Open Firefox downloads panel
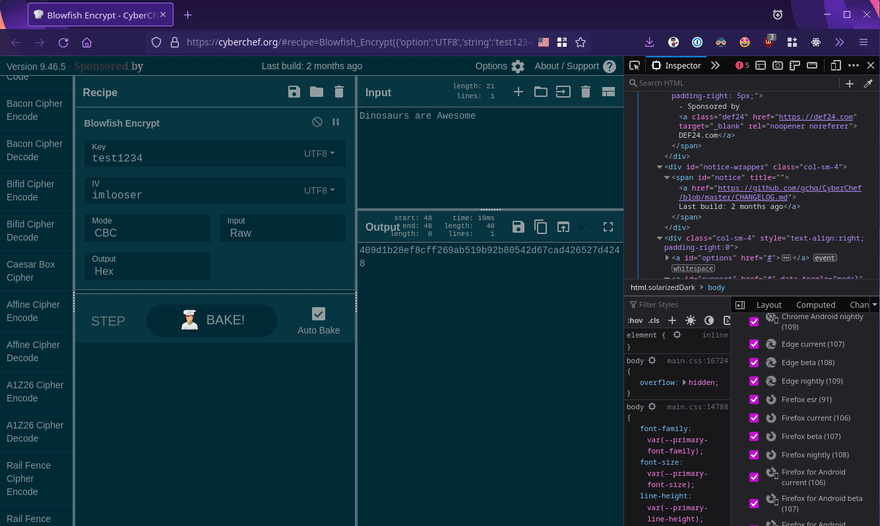 649,42
